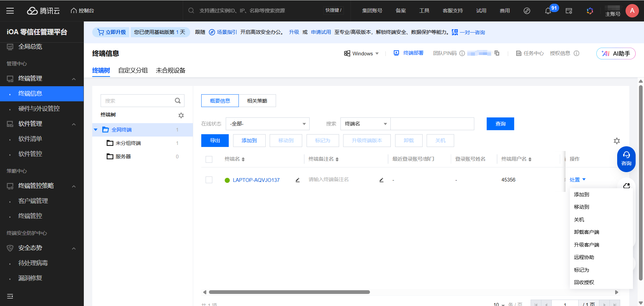Open the compass explore icon in header

[527, 11]
